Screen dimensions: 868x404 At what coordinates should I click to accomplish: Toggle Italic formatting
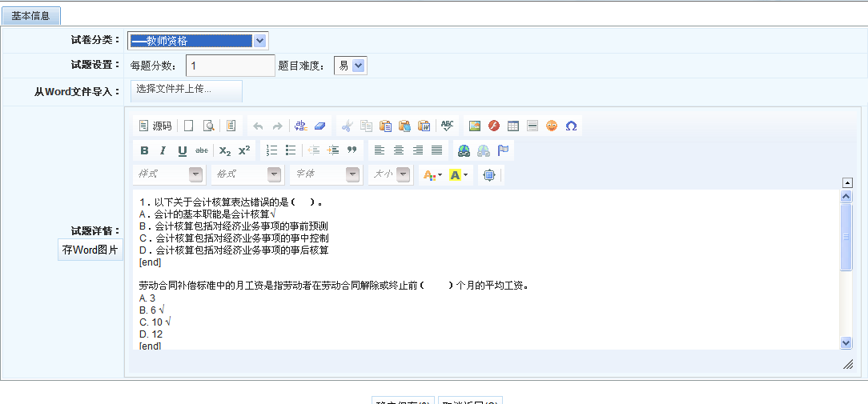163,150
